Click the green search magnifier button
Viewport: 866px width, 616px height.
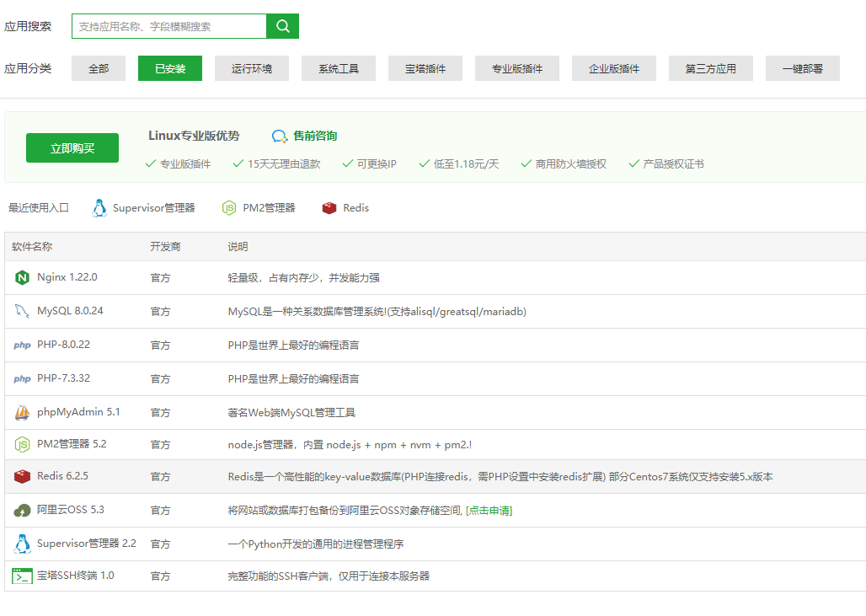click(x=282, y=26)
